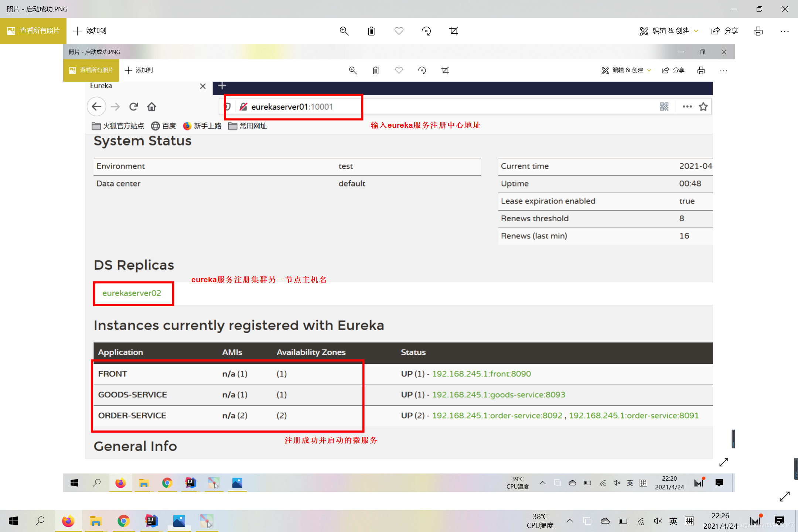This screenshot has height=532, width=798.
Task: Reload the Eureka page
Action: coord(133,107)
